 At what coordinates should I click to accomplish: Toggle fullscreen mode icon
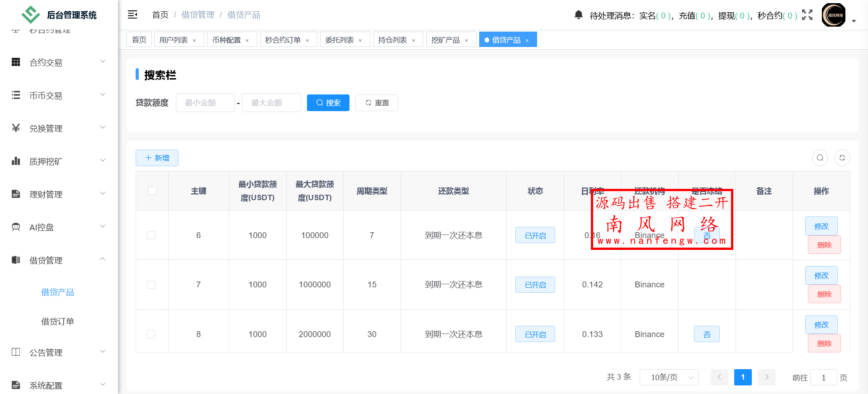807,15
